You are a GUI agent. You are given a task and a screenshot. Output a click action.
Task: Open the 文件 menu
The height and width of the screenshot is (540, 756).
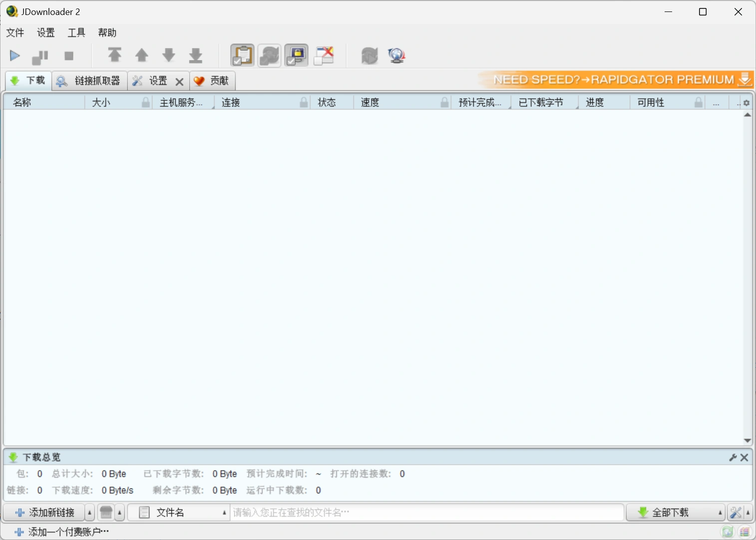(x=15, y=32)
